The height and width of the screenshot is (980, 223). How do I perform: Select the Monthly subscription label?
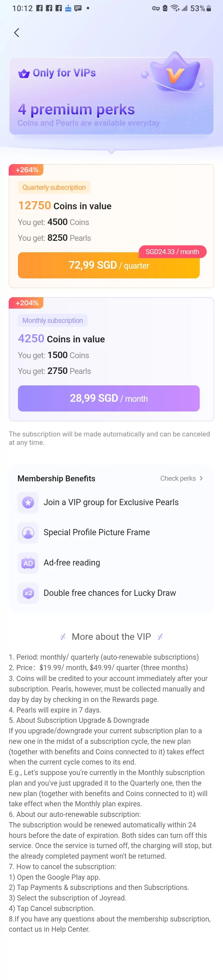(x=53, y=320)
